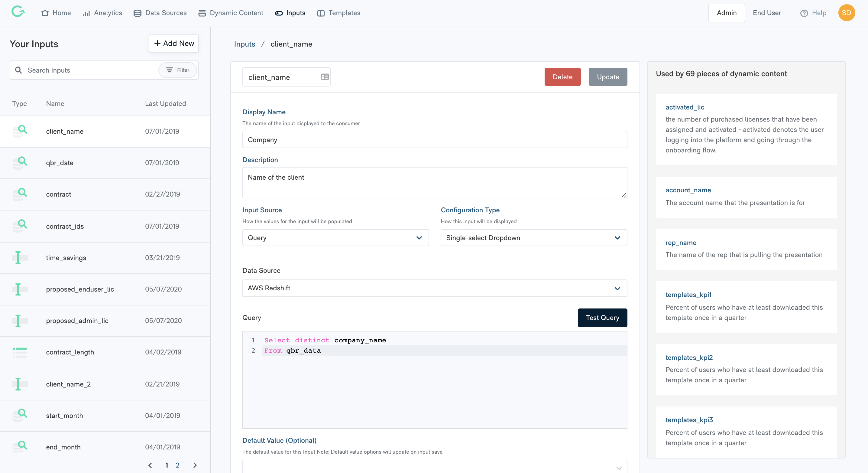Screen dimensions: 868x473
Task: Go to previous page arrow
Action: tap(150, 465)
